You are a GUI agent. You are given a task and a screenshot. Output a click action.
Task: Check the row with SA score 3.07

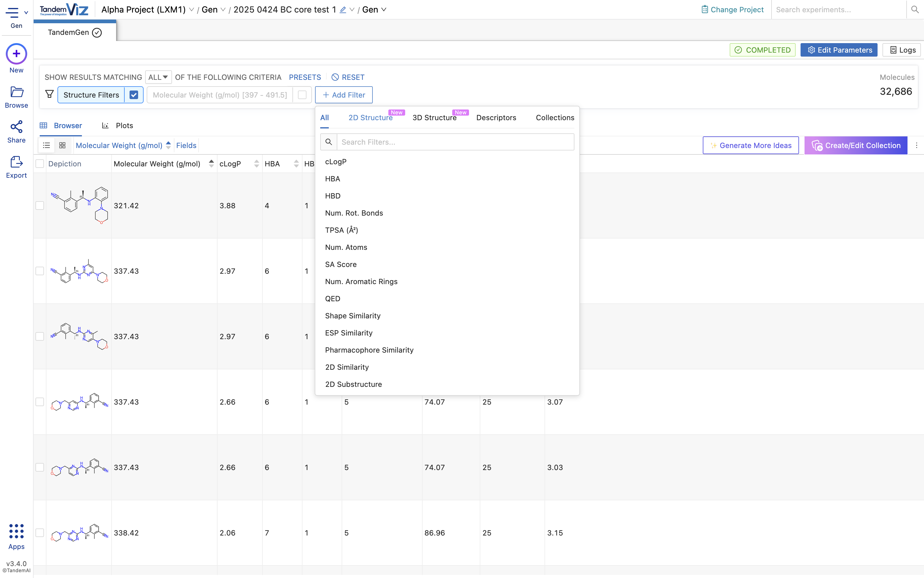tap(40, 402)
